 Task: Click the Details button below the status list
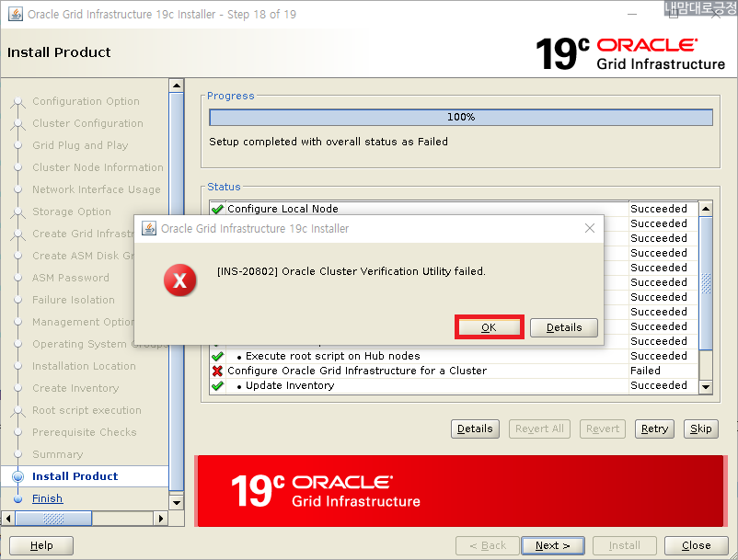coord(475,429)
